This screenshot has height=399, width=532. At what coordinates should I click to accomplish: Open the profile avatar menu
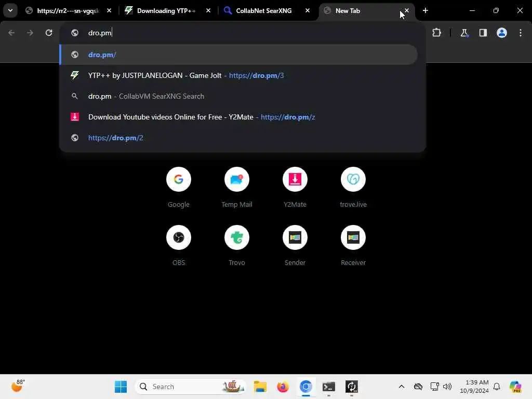tap(501, 33)
